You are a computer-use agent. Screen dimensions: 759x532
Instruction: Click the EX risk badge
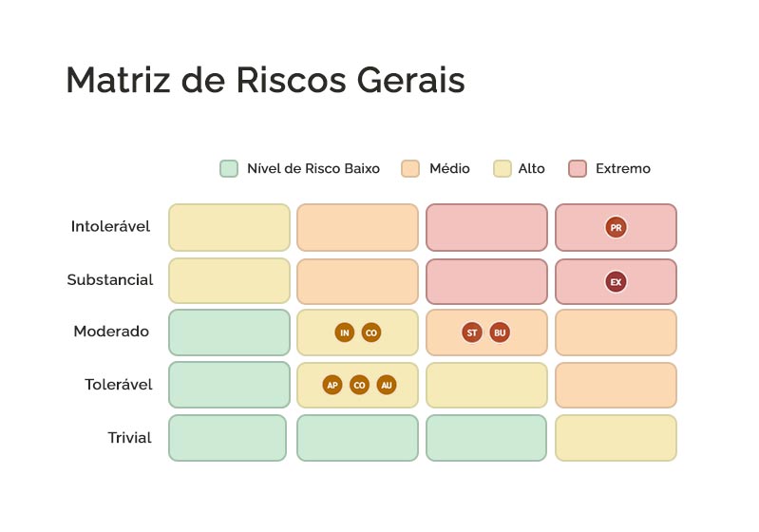pos(616,282)
